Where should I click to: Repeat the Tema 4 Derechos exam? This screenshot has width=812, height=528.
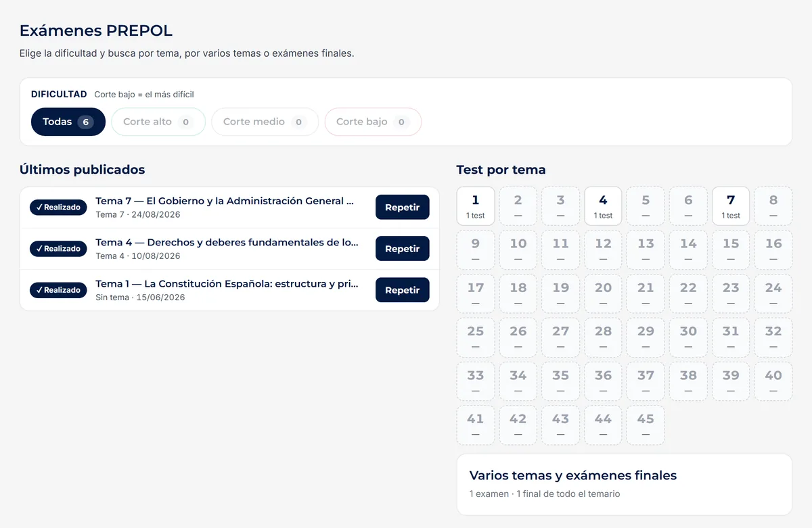pyautogui.click(x=403, y=249)
